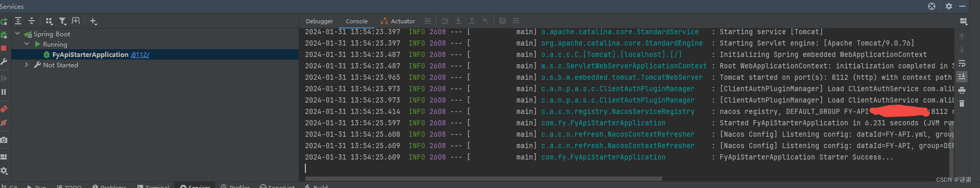Switch to the Debugger tab
This screenshot has height=188, width=980.
point(319,21)
